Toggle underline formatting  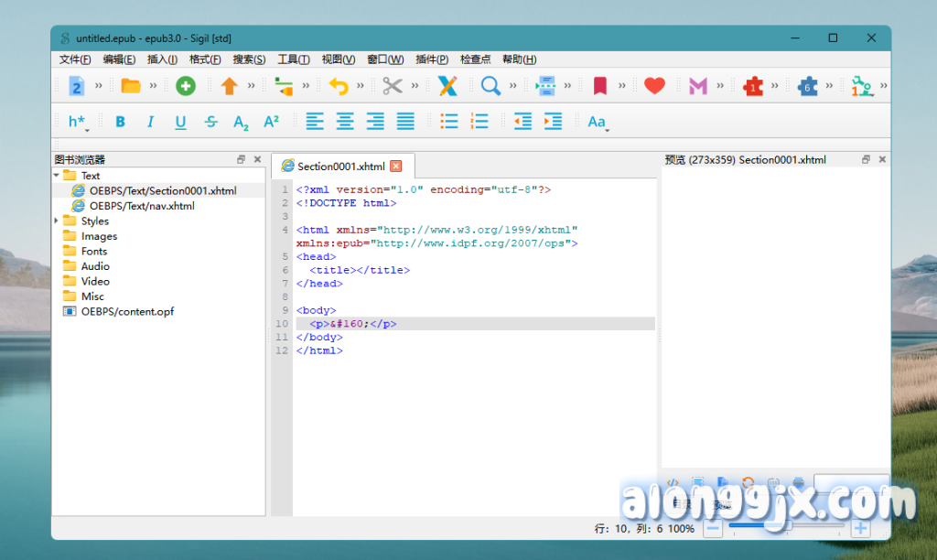pyautogui.click(x=180, y=122)
